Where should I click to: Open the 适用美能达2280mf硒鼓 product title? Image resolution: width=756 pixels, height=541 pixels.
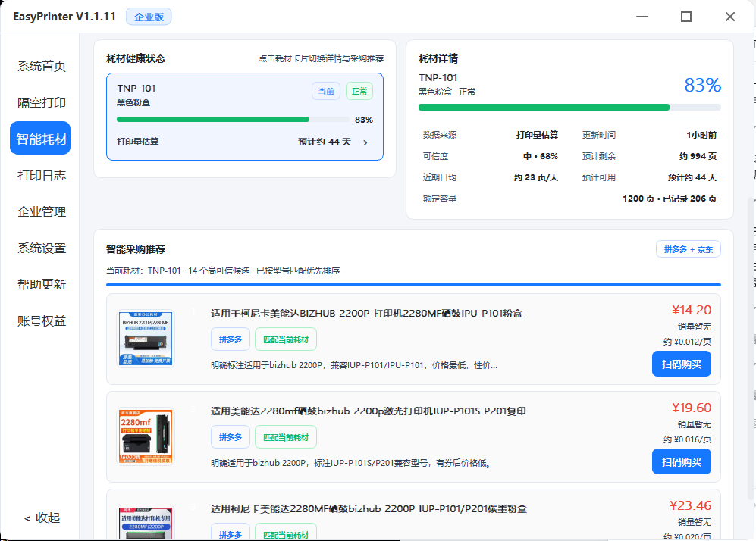[x=369, y=411]
